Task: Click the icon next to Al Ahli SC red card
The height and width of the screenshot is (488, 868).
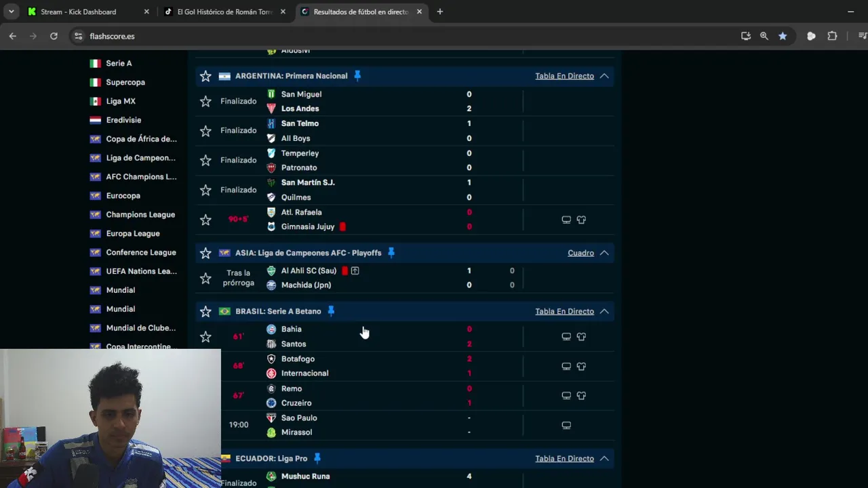Action: pos(355,270)
